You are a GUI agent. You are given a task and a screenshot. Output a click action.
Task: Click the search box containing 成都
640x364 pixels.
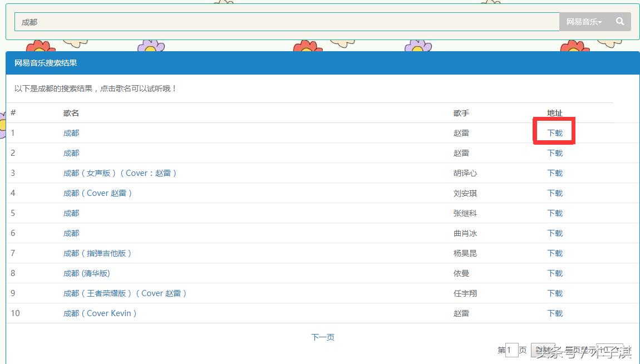(x=278, y=22)
